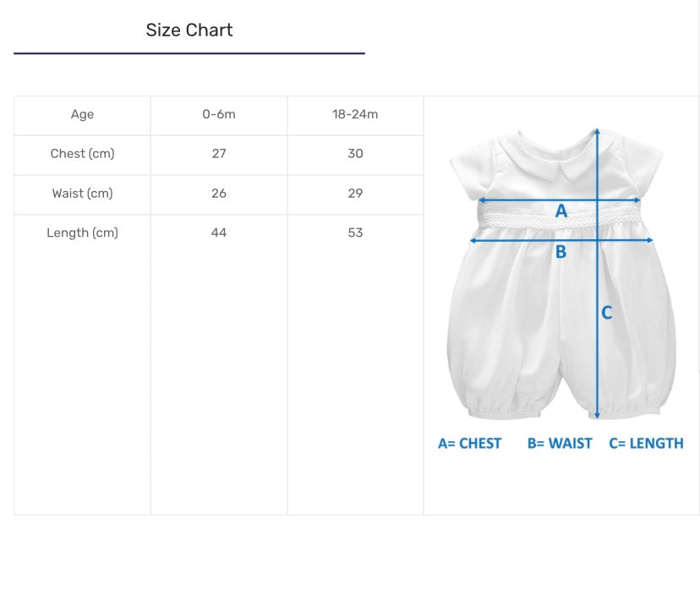Click the Chest (cm) row label

(x=82, y=154)
